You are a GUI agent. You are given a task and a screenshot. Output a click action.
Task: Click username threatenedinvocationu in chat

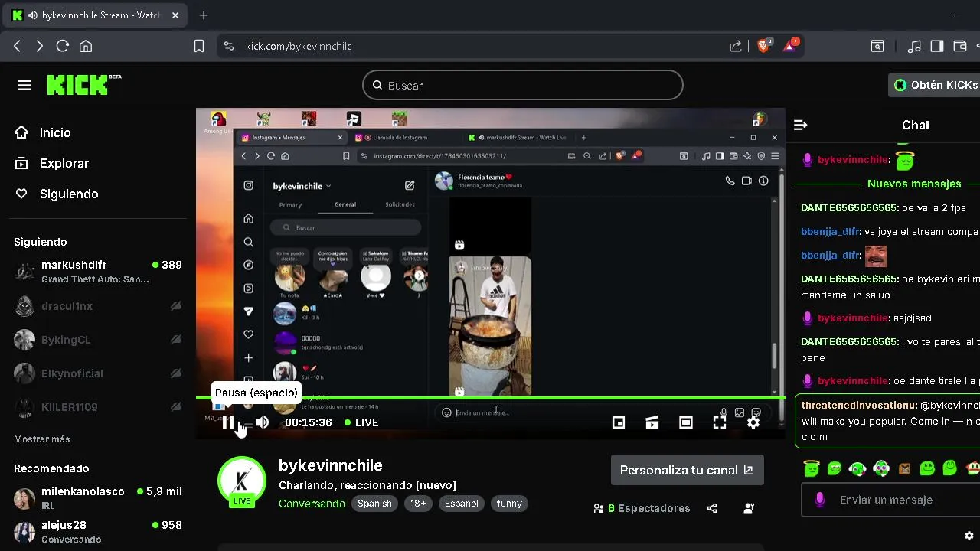(x=859, y=405)
